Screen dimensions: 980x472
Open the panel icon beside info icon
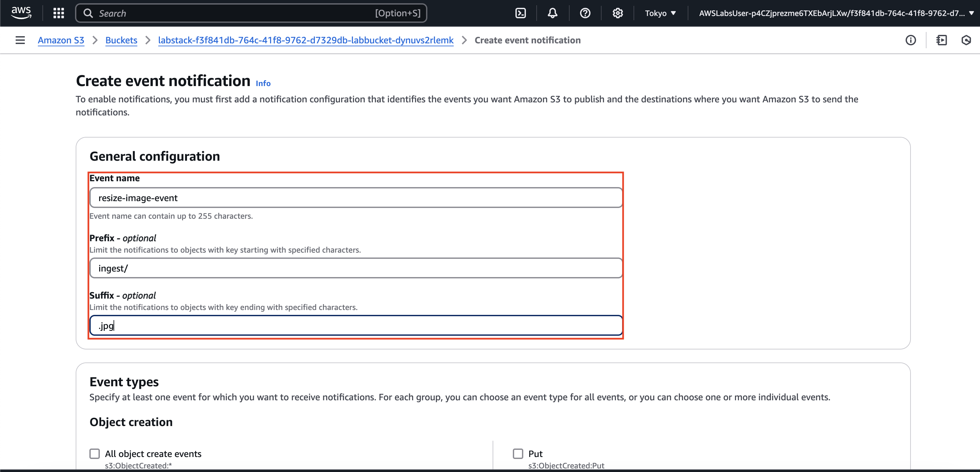[942, 40]
